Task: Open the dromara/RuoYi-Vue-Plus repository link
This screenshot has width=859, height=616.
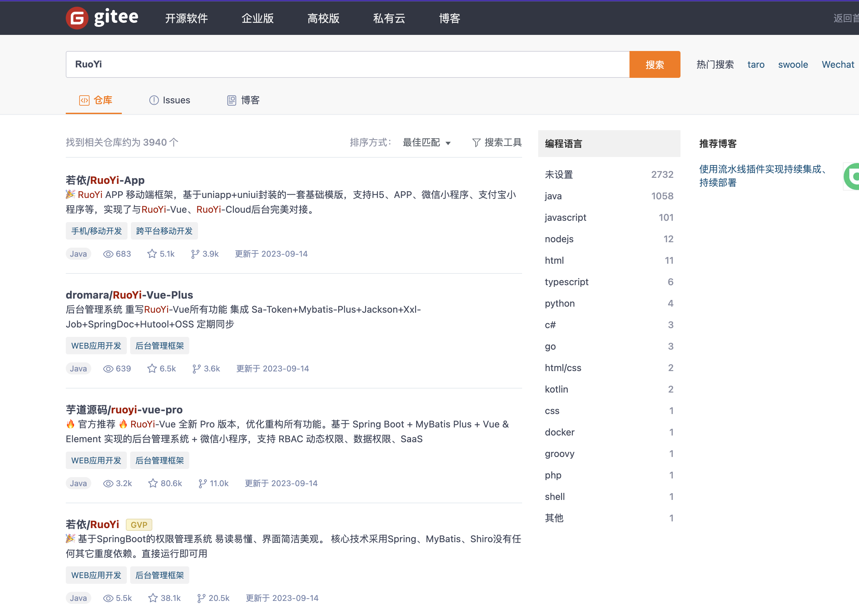Action: [129, 295]
